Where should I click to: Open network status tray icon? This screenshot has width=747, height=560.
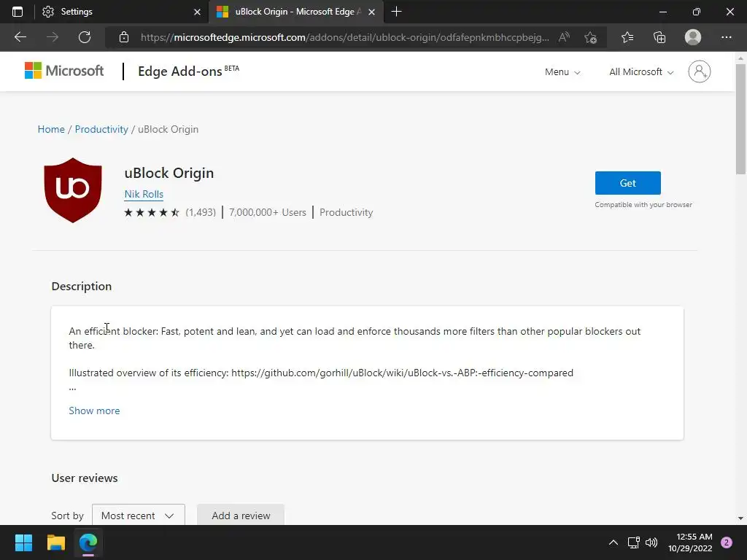[x=633, y=542]
